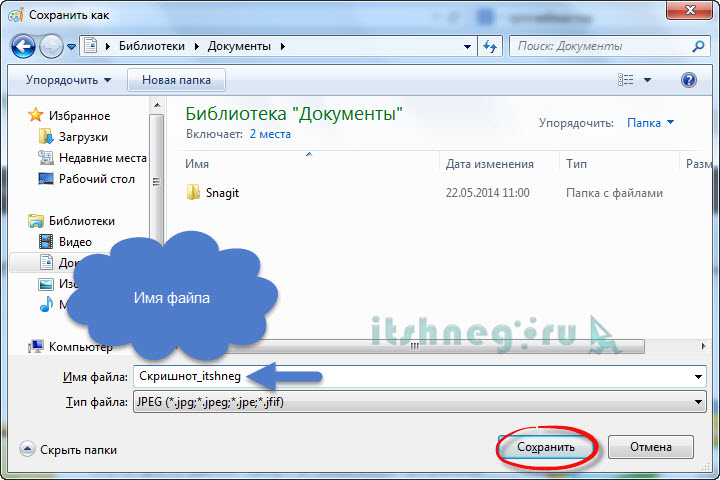Expand the file name history dropdown arrow

(x=698, y=377)
